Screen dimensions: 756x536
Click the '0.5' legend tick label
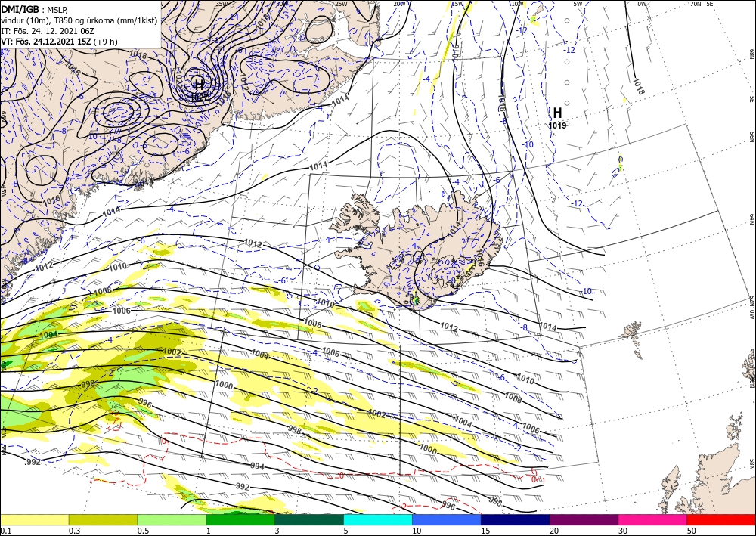[143, 531]
